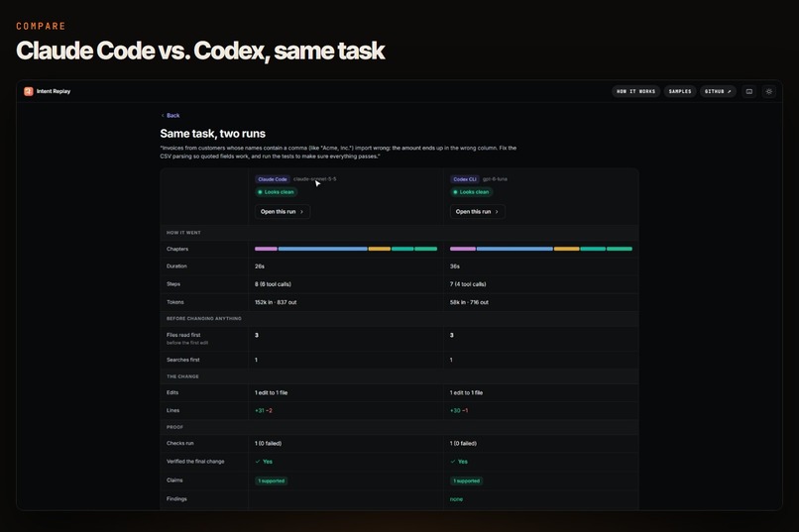
Task: Click the Codex CLI agent badge
Action: click(465, 179)
